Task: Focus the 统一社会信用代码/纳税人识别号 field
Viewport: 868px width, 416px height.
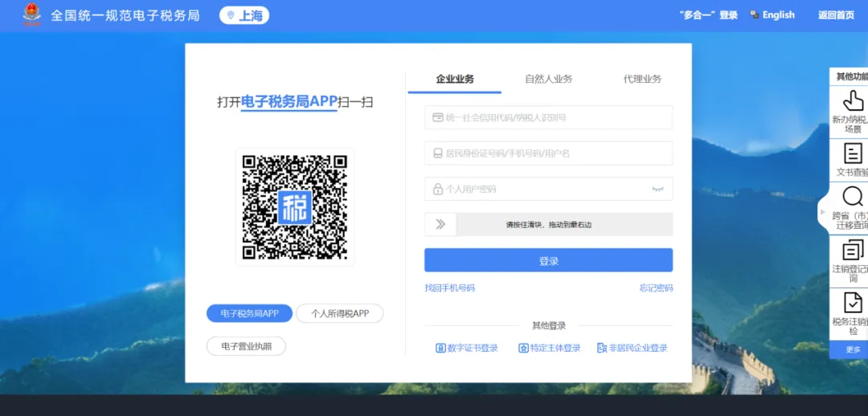Action: pyautogui.click(x=549, y=117)
